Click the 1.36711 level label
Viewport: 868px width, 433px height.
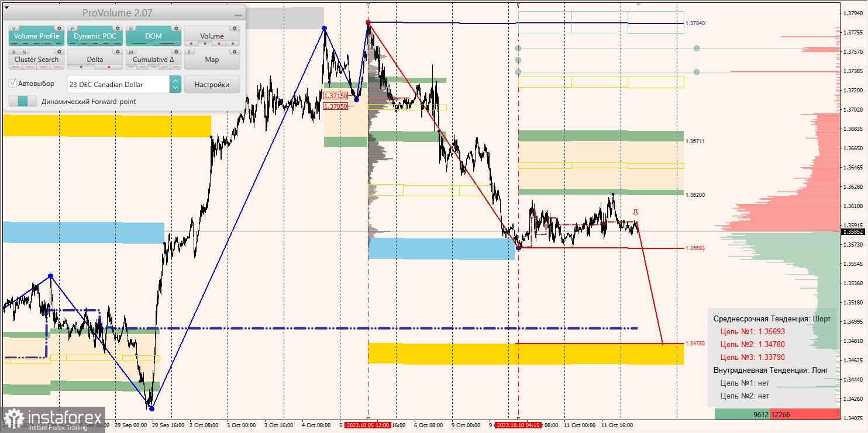[695, 141]
